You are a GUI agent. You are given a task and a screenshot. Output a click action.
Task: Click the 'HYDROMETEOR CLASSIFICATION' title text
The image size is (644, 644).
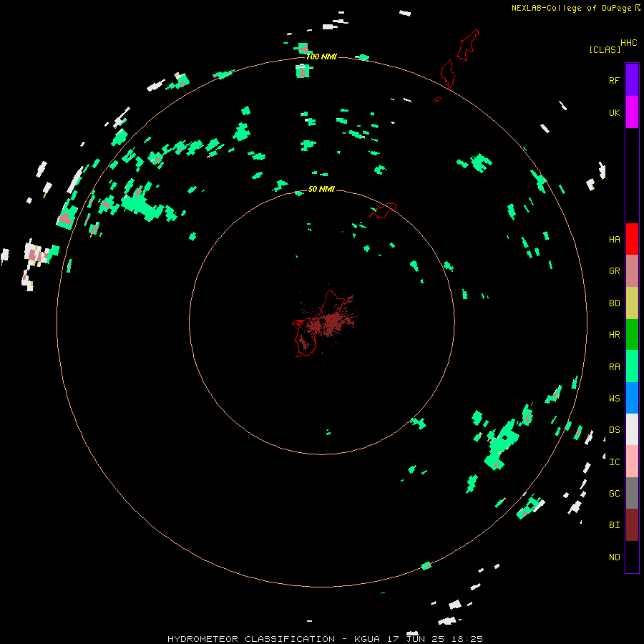[x=251, y=639]
